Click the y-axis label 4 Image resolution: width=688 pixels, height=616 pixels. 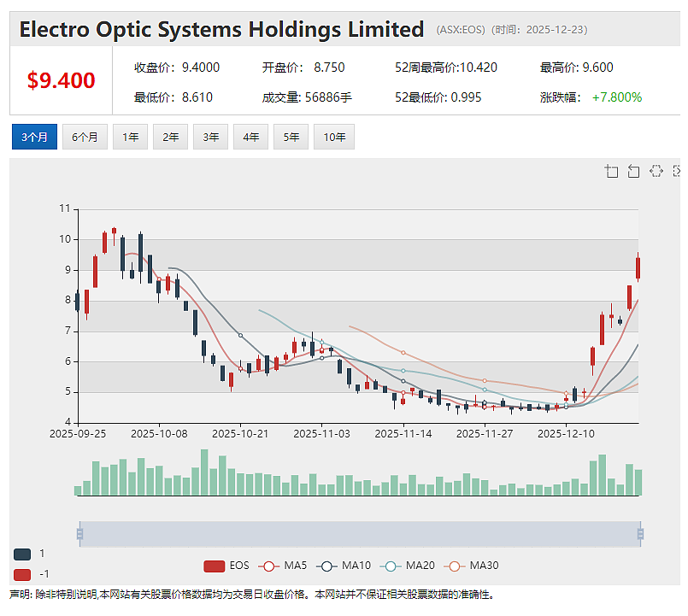[68, 422]
